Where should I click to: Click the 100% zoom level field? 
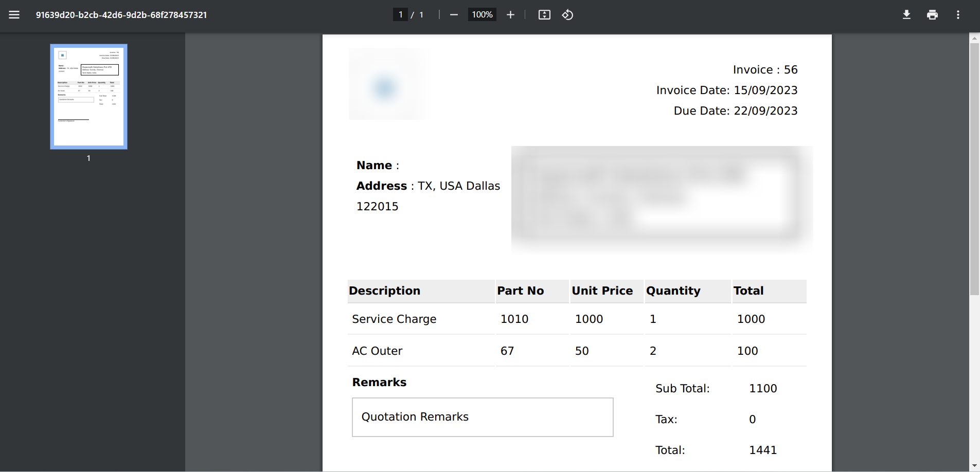pyautogui.click(x=482, y=15)
